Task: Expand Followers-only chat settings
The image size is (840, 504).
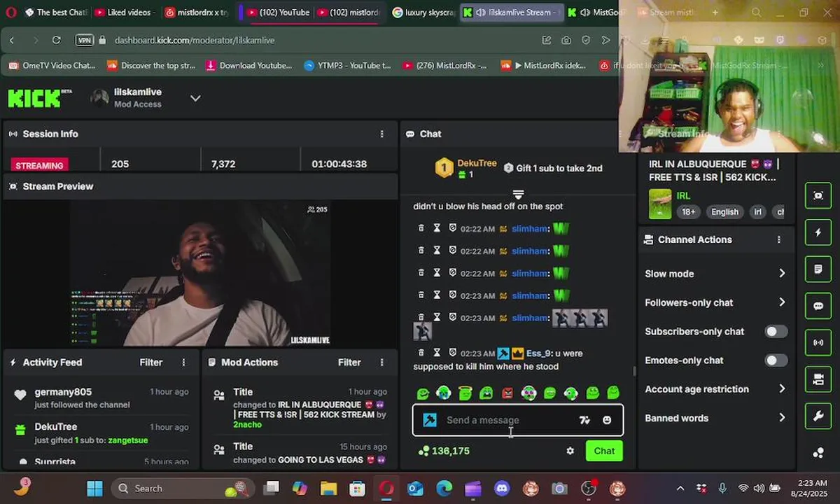Action: click(x=715, y=302)
